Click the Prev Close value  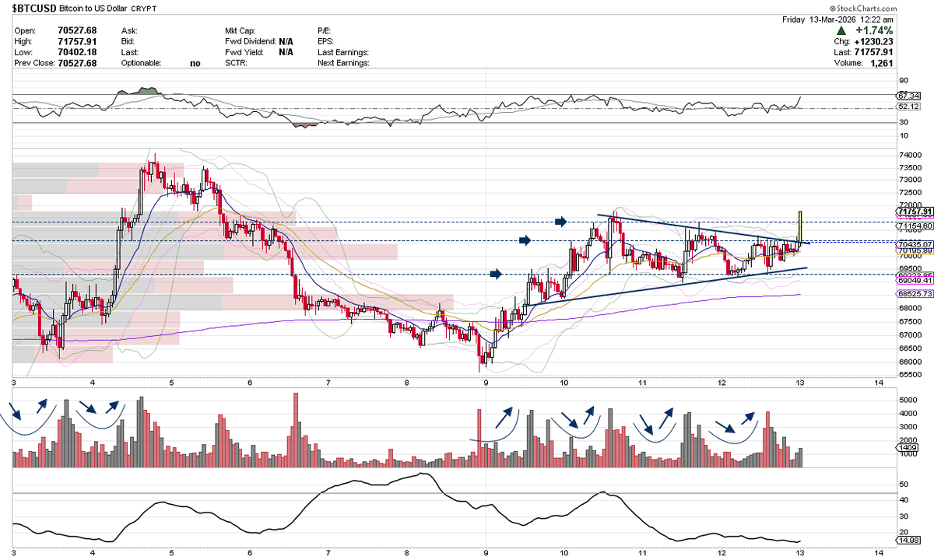[x=77, y=63]
